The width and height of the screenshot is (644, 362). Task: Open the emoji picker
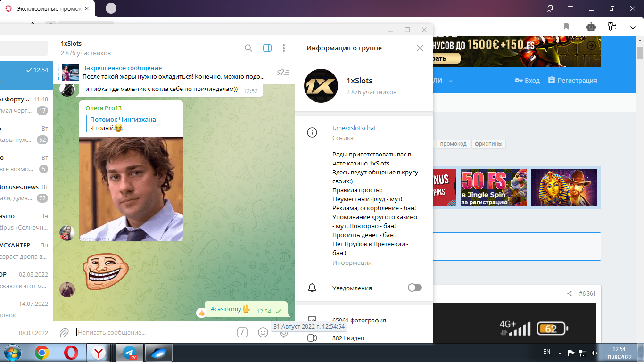pyautogui.click(x=263, y=332)
